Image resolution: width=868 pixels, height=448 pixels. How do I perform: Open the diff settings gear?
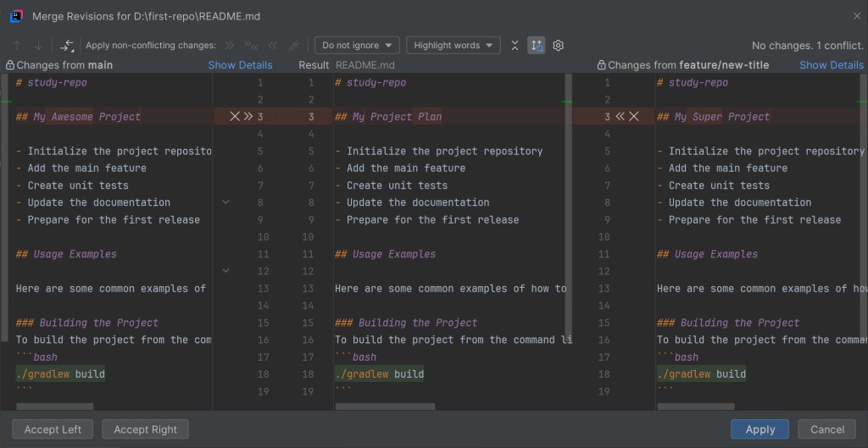pyautogui.click(x=558, y=46)
